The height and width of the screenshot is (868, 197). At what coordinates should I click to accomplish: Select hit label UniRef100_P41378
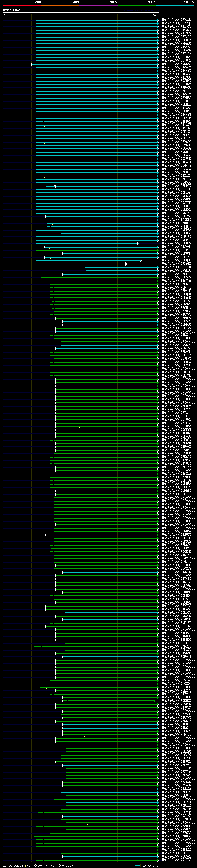(x=177, y=125)
